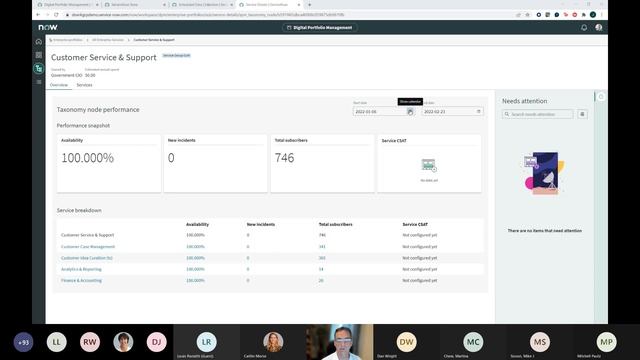
Task: Select the MS participant tile
Action: pyautogui.click(x=540, y=342)
